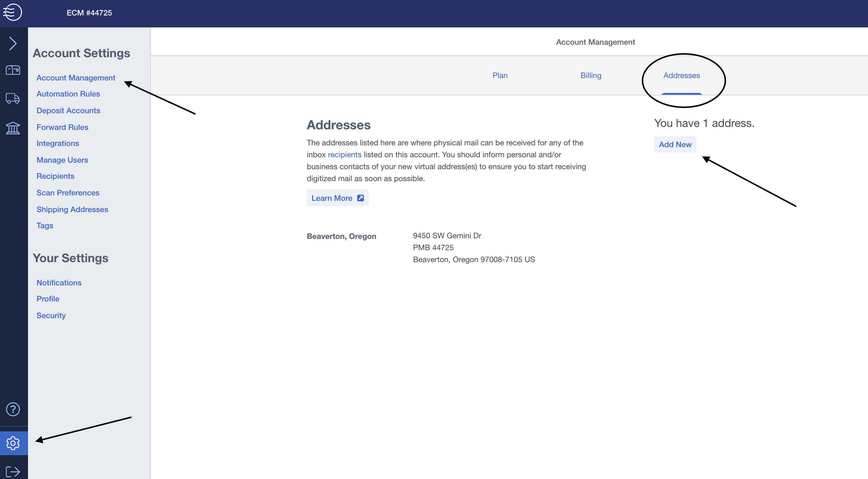
Task: Click the Add New address button
Action: [675, 144]
